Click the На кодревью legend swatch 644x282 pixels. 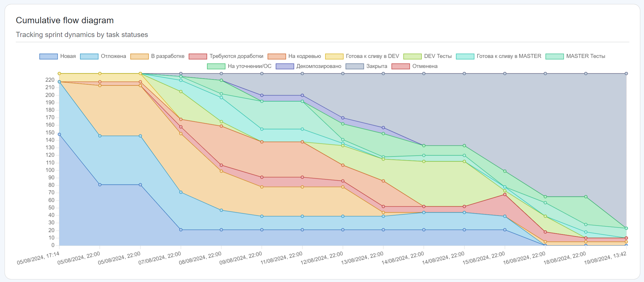tap(276, 56)
